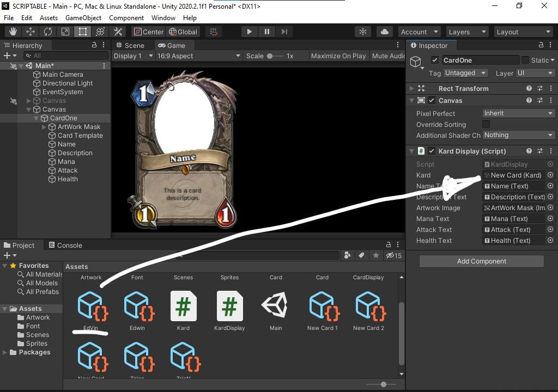Select the Hand tool in toolbar
The width and height of the screenshot is (558, 392).
[x=13, y=32]
